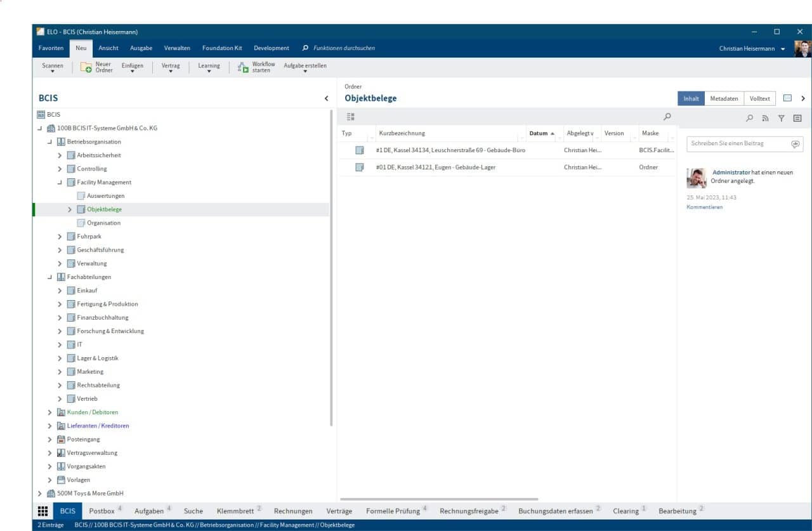This screenshot has width=812, height=531.
Task: Click the Kommentieren link
Action: click(x=704, y=207)
